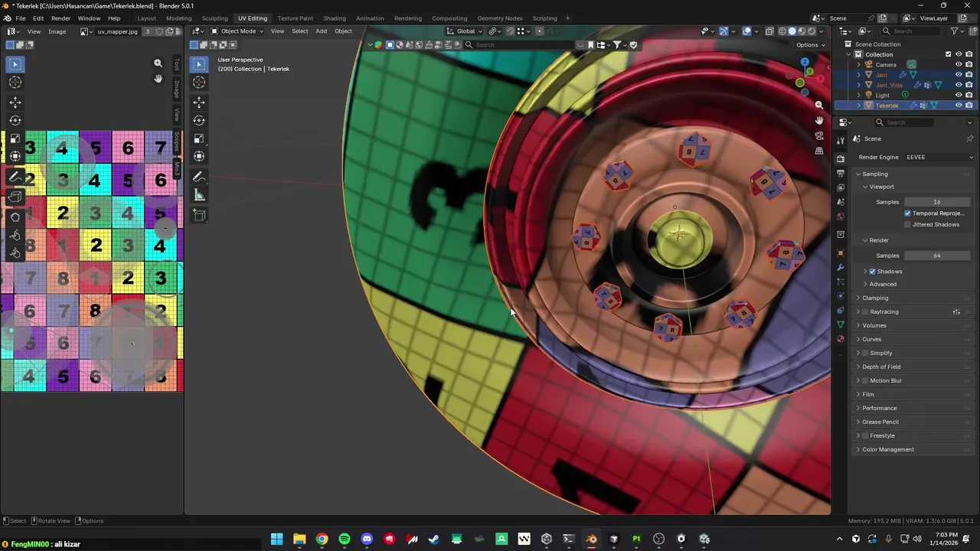Screen dimensions: 980x551
Task: Enable the Simplify checkbox
Action: click(865, 353)
